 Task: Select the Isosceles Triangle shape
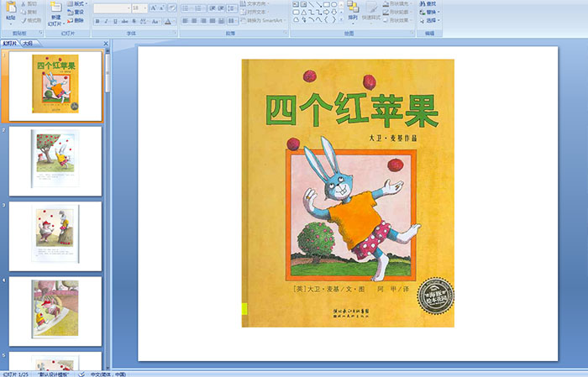tap(304, 13)
